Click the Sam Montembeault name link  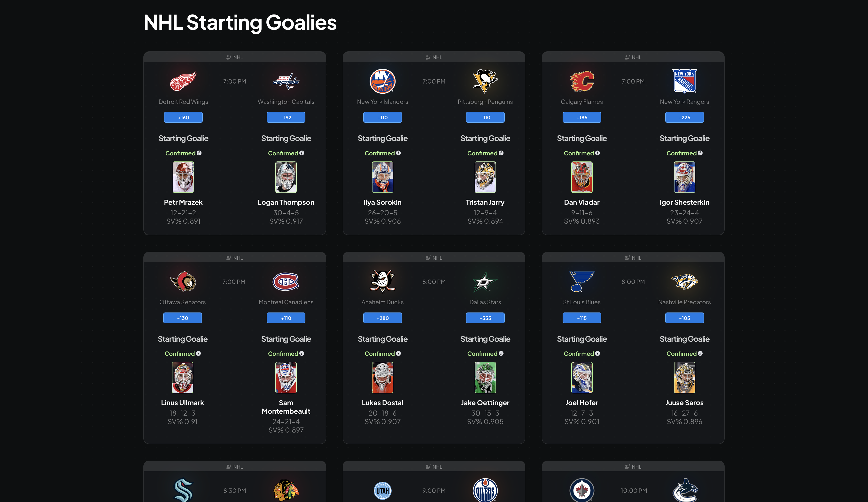click(286, 407)
